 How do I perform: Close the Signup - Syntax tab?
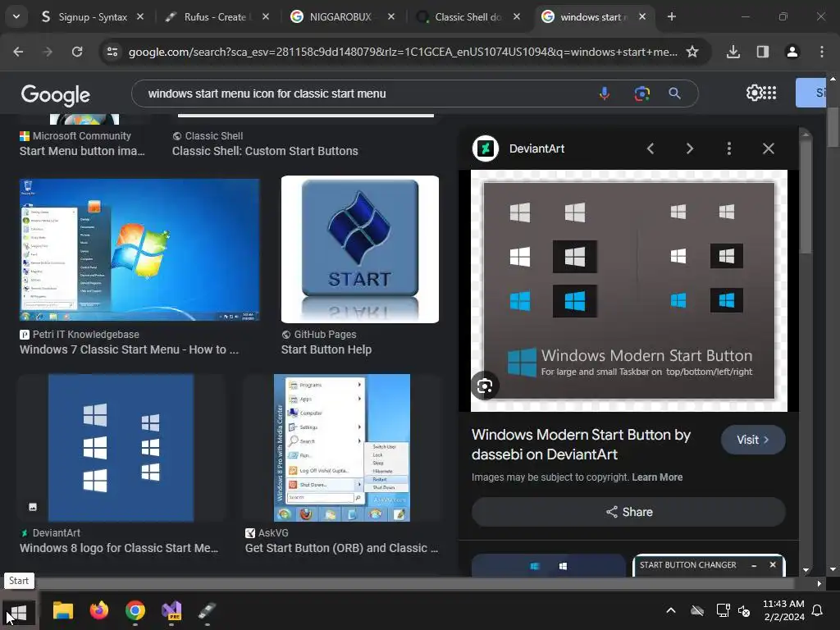[139, 16]
